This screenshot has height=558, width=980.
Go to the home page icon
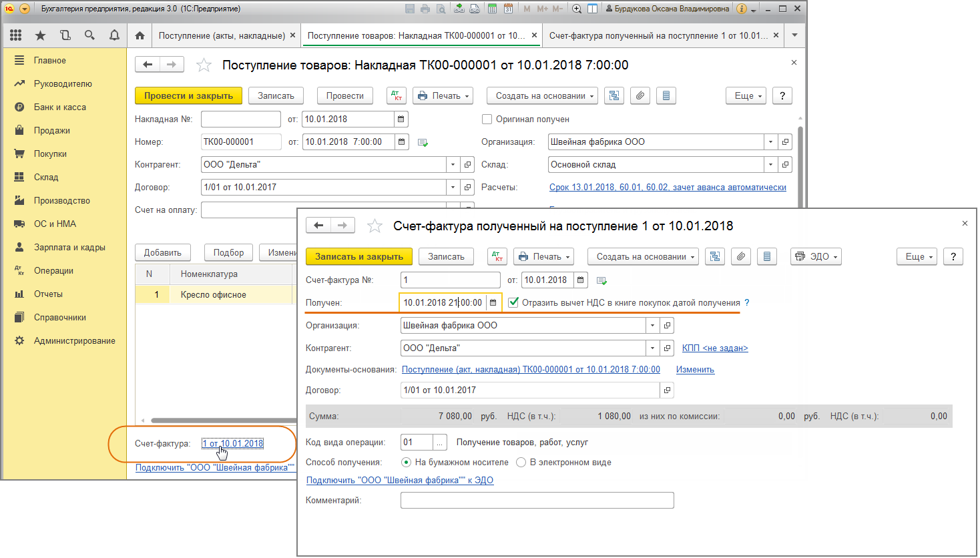(x=140, y=35)
